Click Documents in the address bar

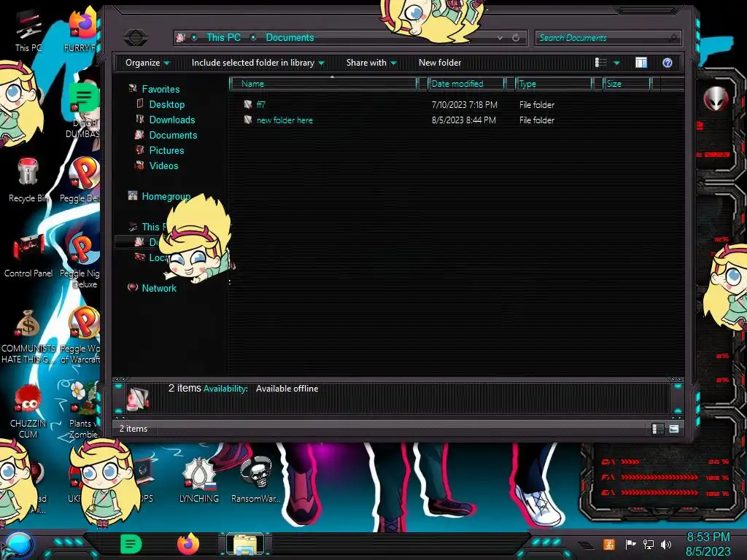click(x=290, y=37)
